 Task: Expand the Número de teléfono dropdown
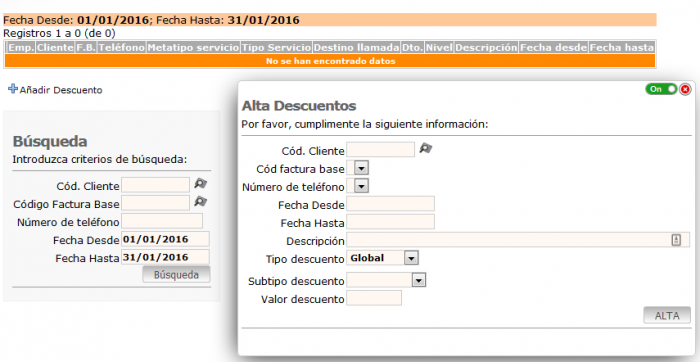pyautogui.click(x=361, y=186)
